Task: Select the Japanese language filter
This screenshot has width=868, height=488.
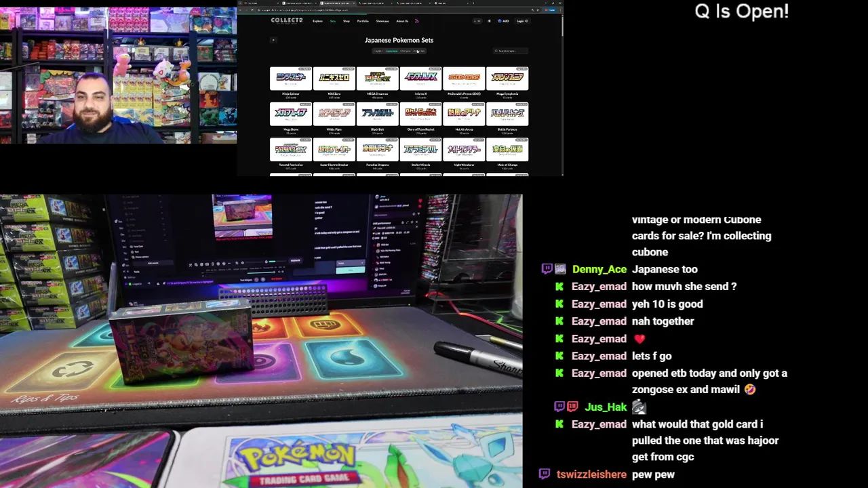Action: coord(392,51)
